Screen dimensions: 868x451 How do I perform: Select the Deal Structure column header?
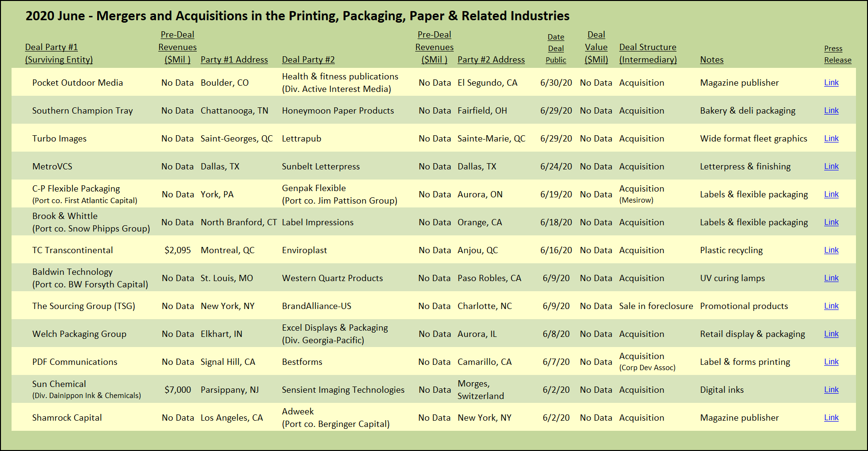pos(648,53)
